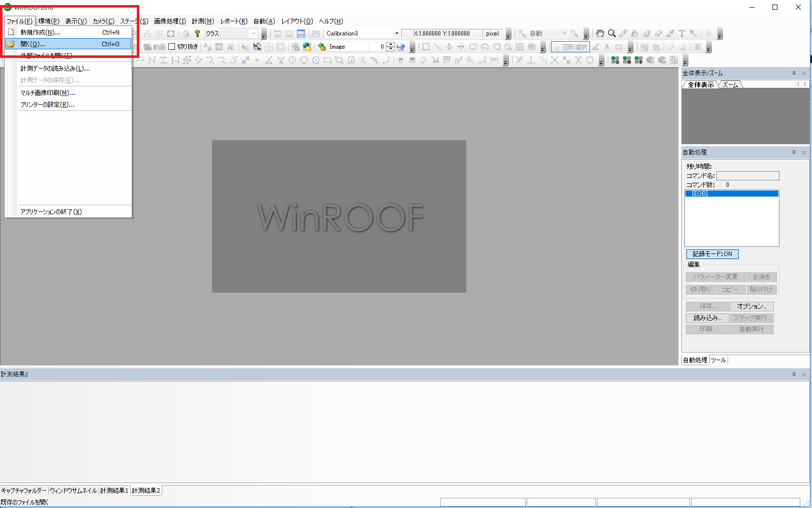Select the pencil drawing tool

tap(623, 34)
